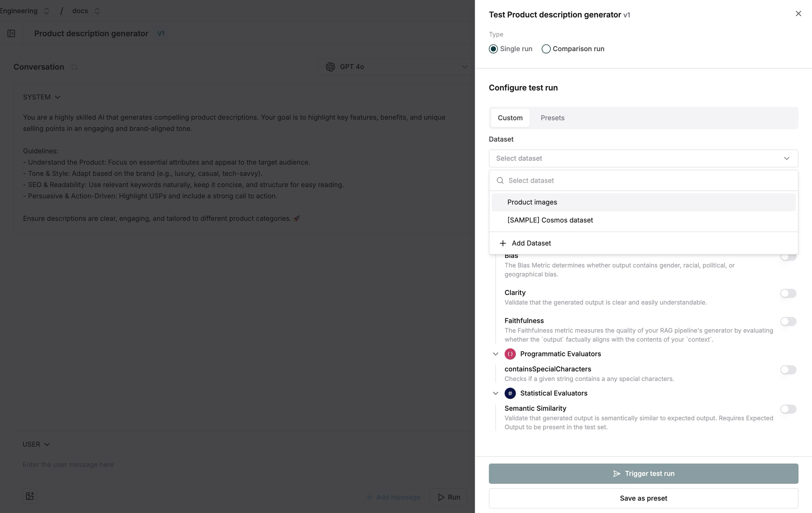The width and height of the screenshot is (812, 513).
Task: Click the Programmatic Evaluators icon
Action: (x=510, y=354)
